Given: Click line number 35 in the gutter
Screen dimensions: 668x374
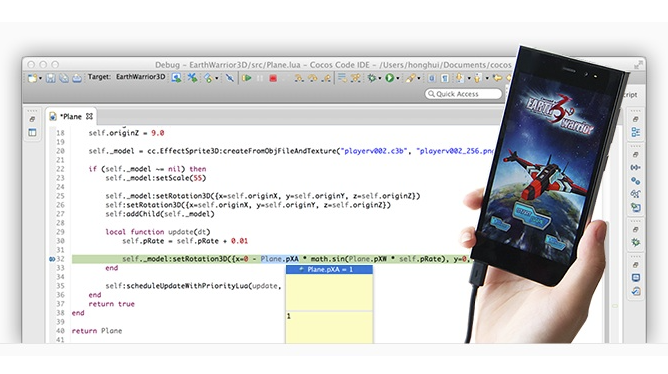Looking at the screenshot, I should pyautogui.click(x=60, y=286).
